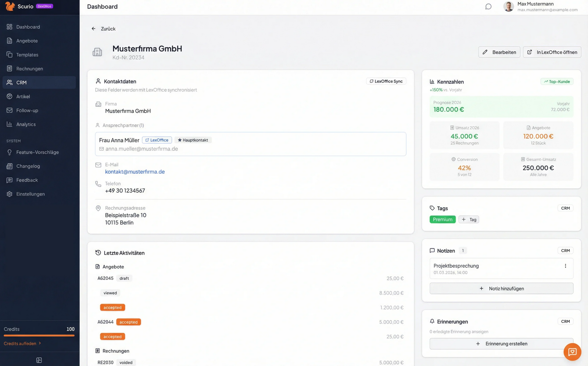Select the Premium tag

(442, 219)
